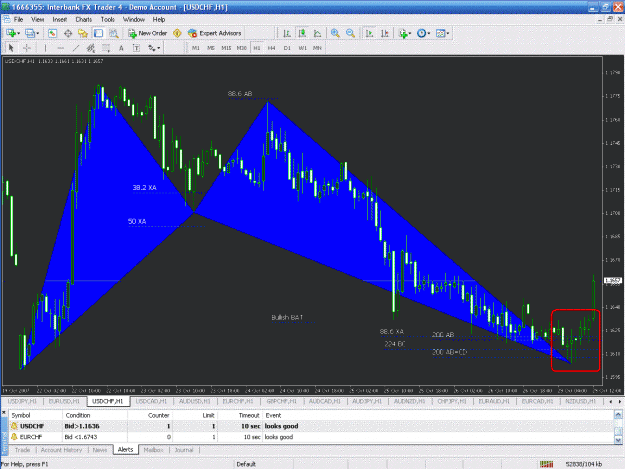625x469 pixels.
Task: Switch to candlestick chart view icon
Action: [302, 33]
